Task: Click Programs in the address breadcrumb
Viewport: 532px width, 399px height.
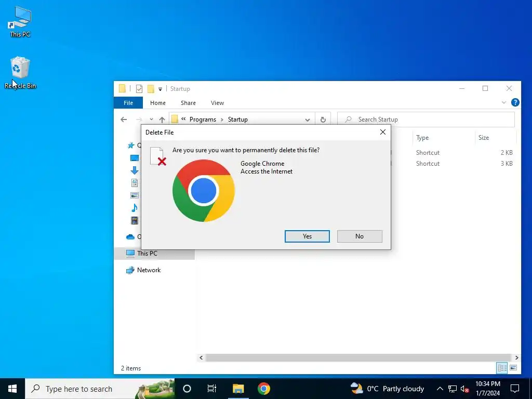Action: pos(203,119)
